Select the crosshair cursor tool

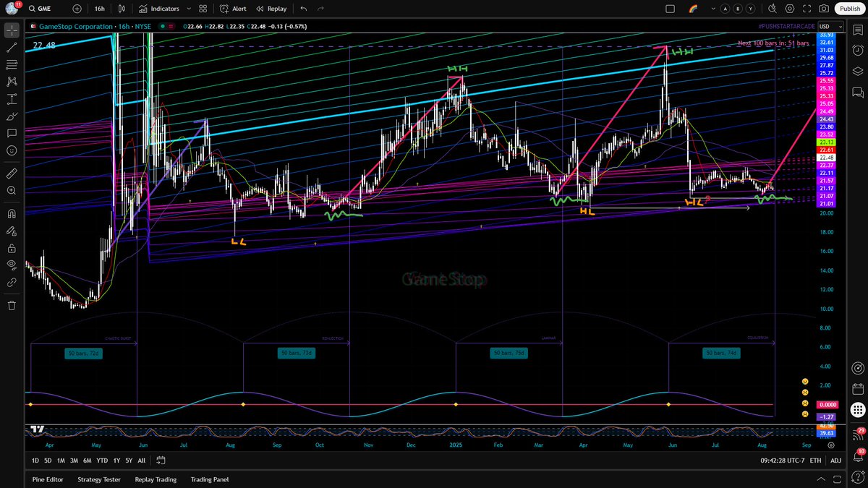[12, 30]
